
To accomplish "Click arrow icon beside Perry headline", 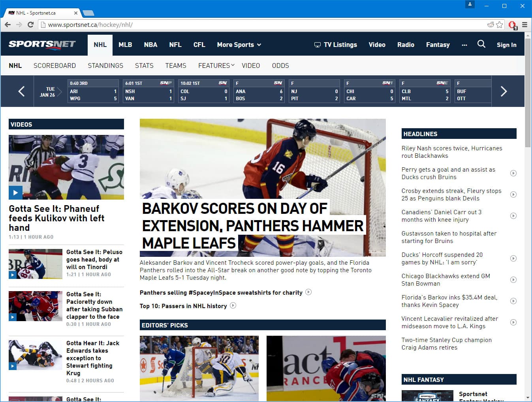I will tap(513, 173).
